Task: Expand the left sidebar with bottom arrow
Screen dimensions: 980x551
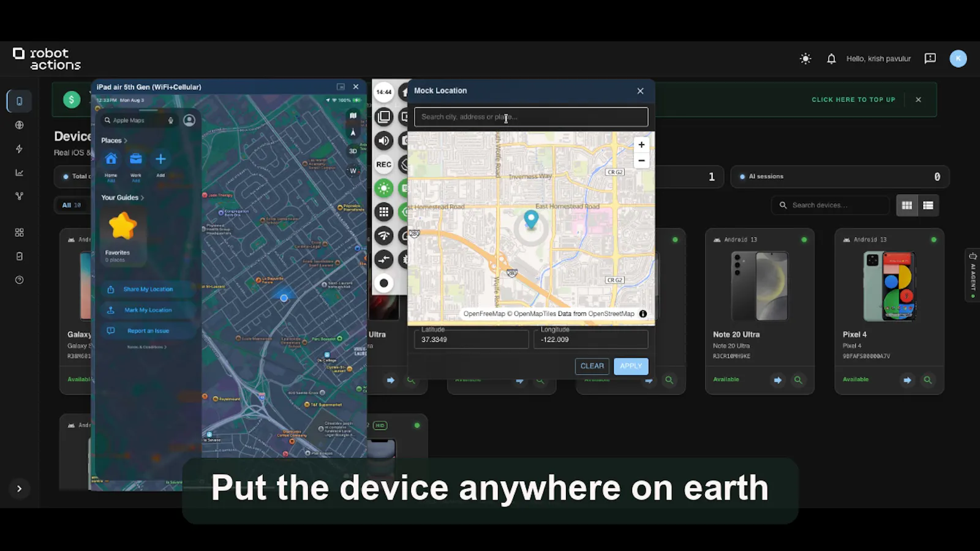Action: click(19, 489)
